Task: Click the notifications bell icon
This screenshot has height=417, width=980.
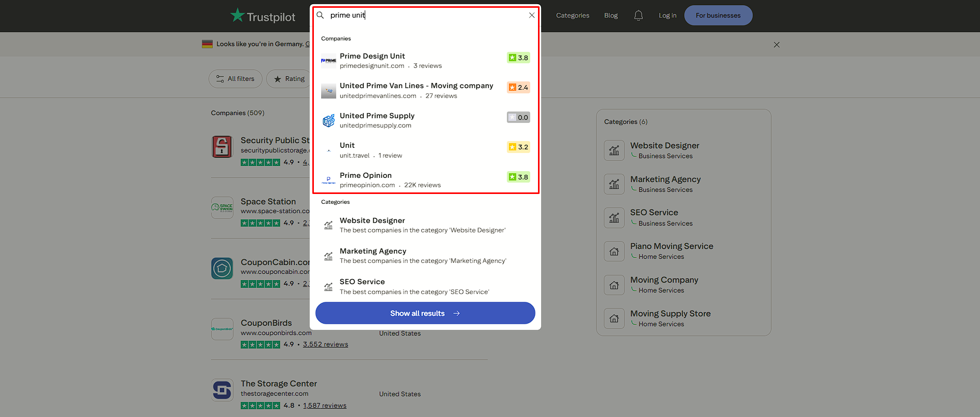Action: tap(638, 16)
